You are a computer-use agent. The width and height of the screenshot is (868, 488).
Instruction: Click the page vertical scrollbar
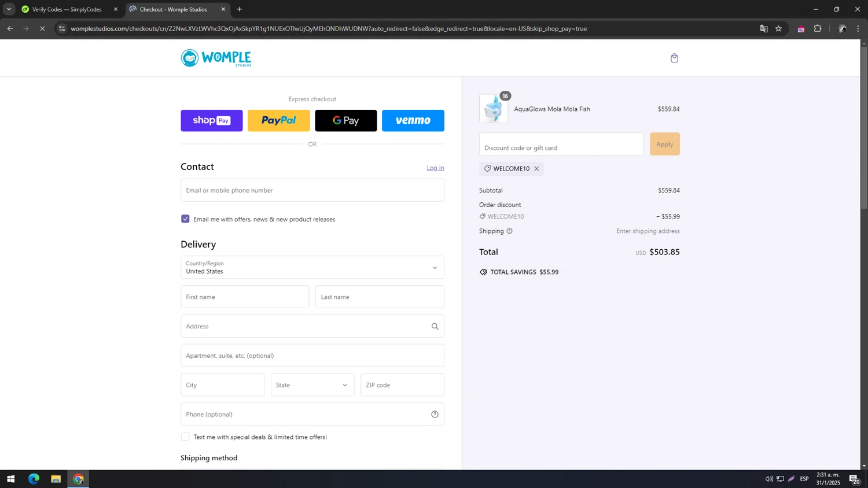864,127
